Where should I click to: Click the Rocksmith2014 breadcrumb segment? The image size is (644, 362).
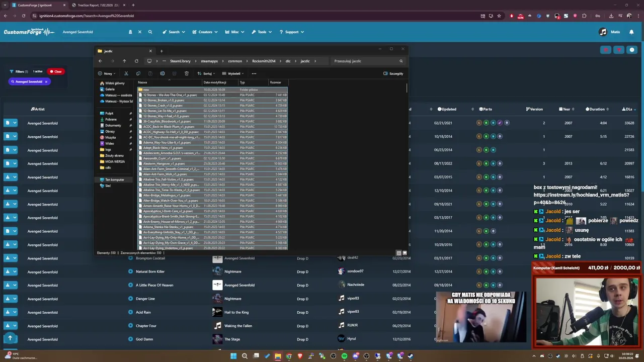264,61
